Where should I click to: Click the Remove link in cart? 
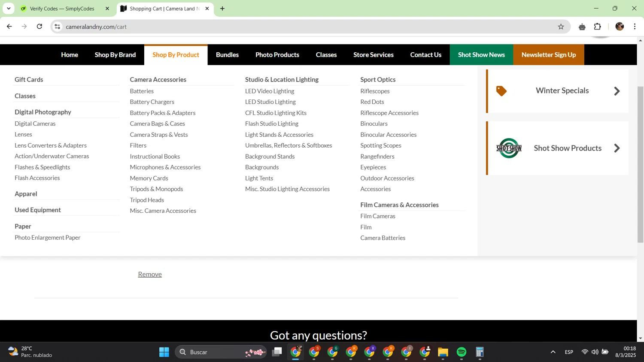click(150, 274)
